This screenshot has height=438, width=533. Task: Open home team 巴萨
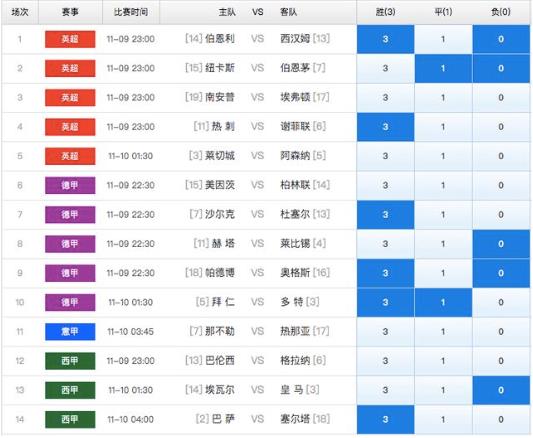(223, 419)
